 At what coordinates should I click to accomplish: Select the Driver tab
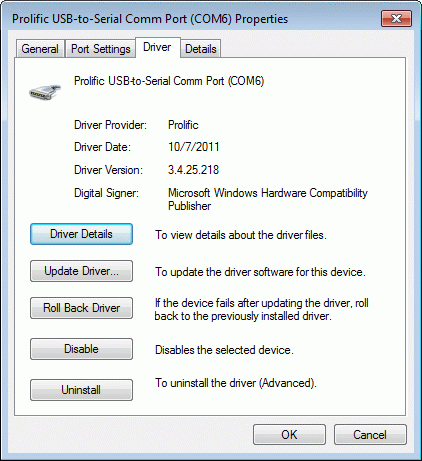(x=157, y=47)
